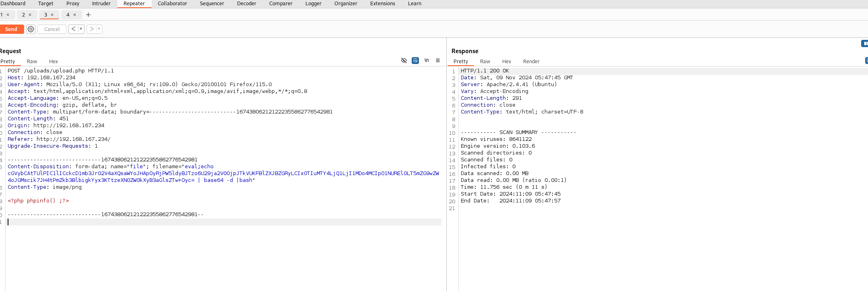Image resolution: width=868 pixels, height=291 pixels.
Task: Switch request to Hex view
Action: click(x=54, y=62)
